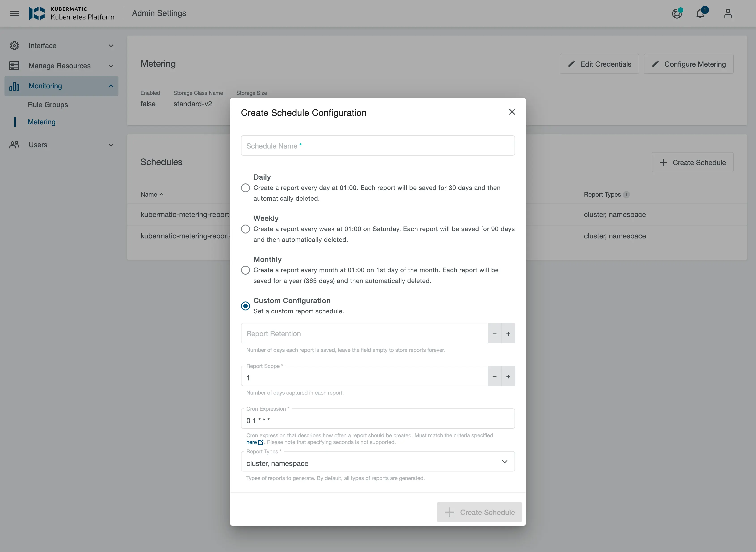This screenshot has height=552, width=756.
Task: Close the Create Schedule Configuration dialog
Action: [512, 112]
